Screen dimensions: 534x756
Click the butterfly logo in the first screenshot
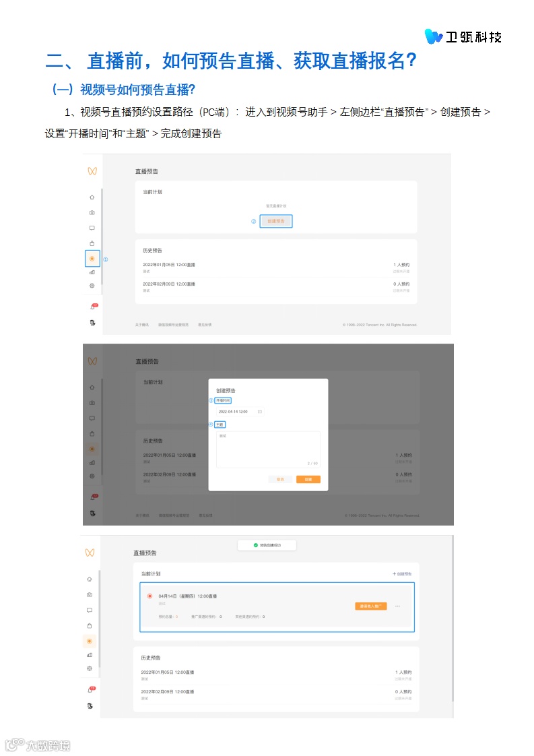tap(92, 171)
